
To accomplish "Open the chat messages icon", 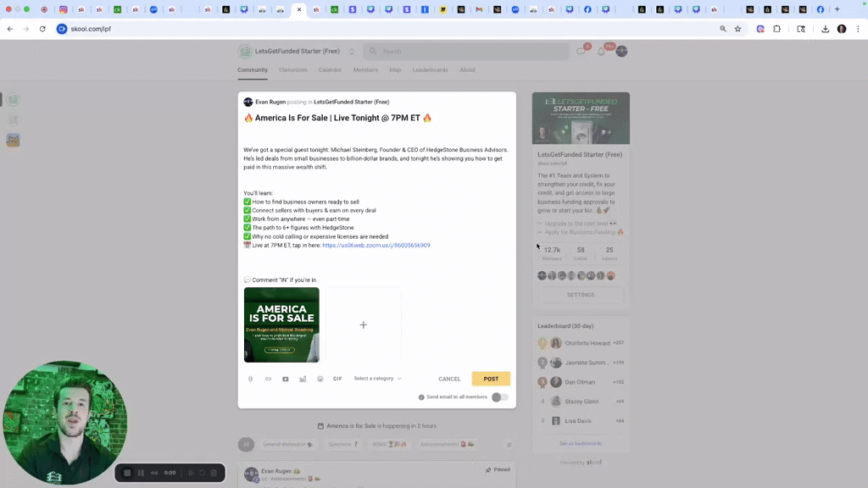I will (581, 52).
